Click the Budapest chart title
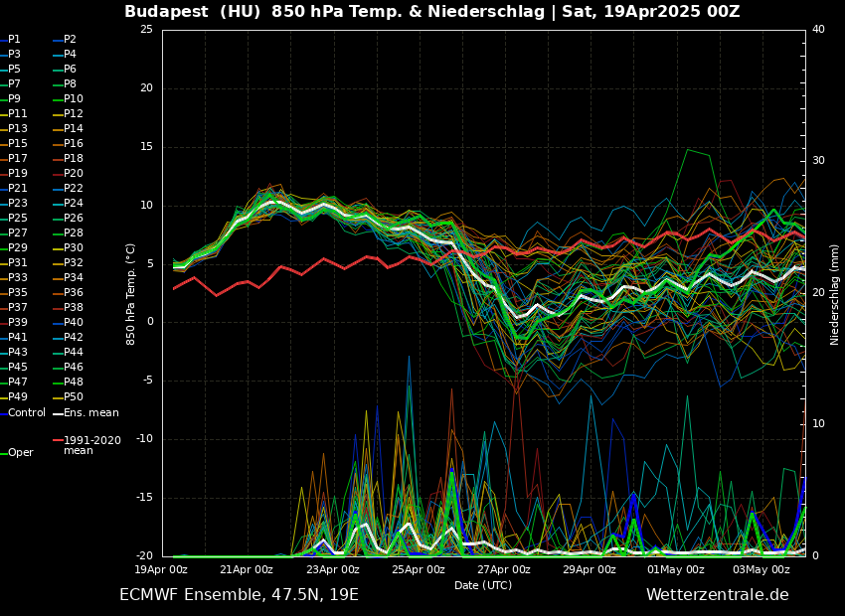This screenshot has height=616, width=845. click(x=431, y=12)
